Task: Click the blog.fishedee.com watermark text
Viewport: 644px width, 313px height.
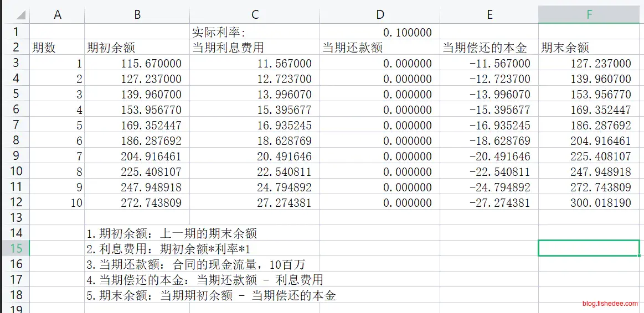Action: (x=610, y=304)
